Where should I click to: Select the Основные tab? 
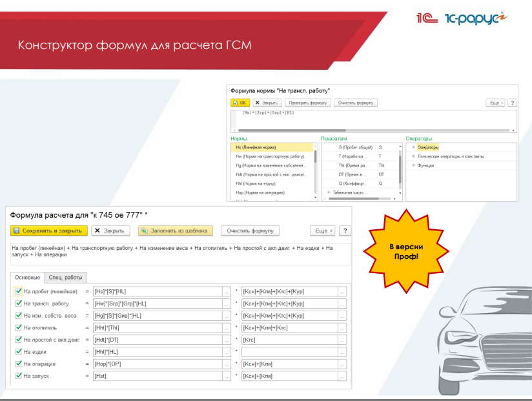(x=27, y=277)
